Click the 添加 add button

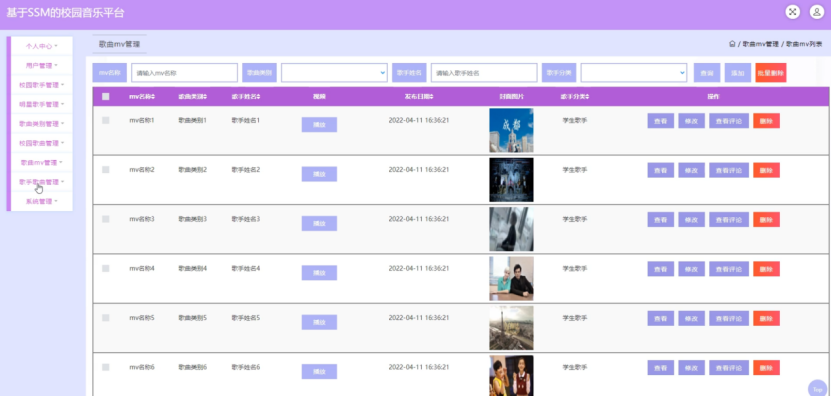click(x=738, y=73)
